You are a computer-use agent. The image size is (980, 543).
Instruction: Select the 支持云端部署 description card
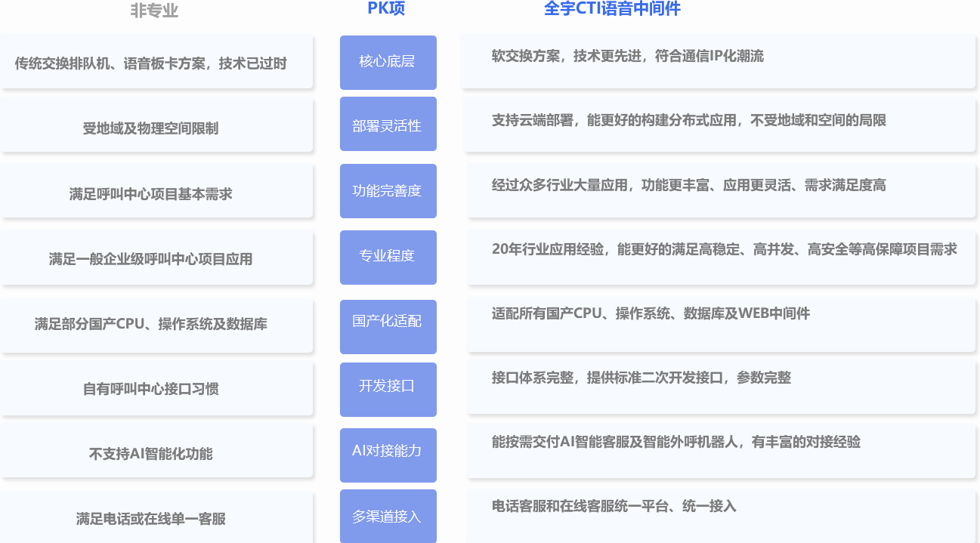[x=718, y=125]
